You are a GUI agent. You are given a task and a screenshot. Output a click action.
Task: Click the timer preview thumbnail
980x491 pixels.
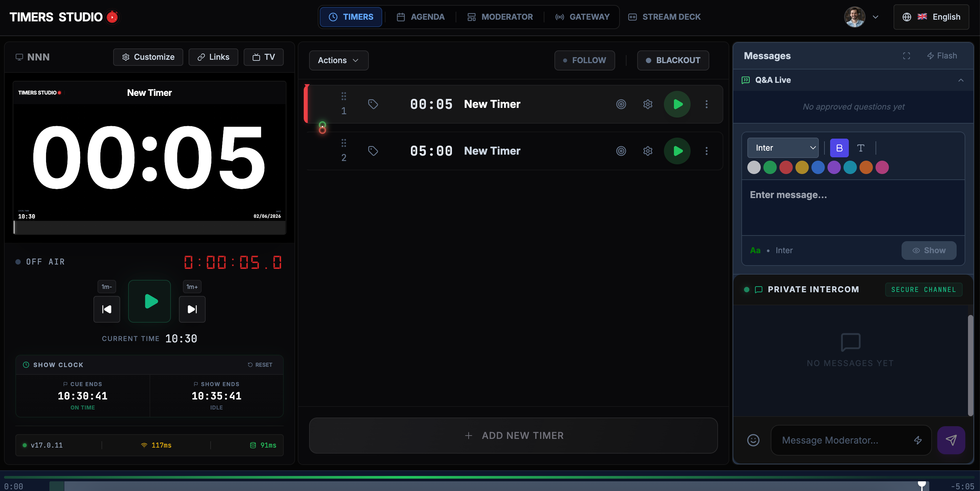150,158
